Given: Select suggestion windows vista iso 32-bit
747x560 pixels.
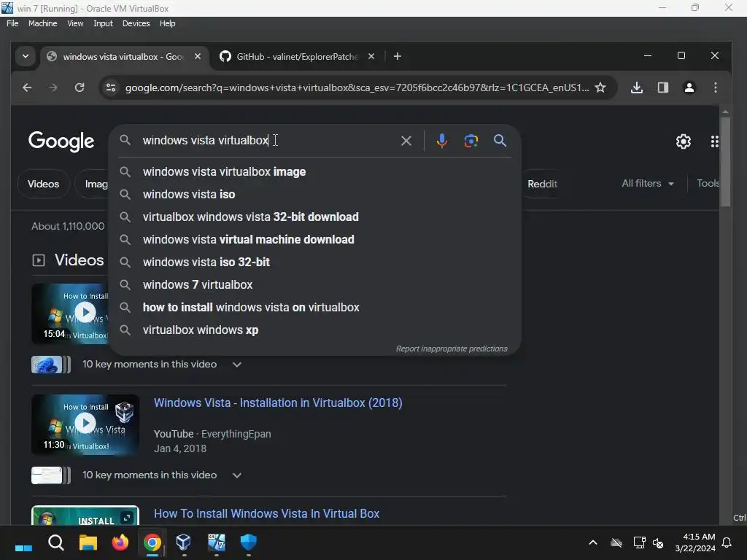Looking at the screenshot, I should [314, 262].
